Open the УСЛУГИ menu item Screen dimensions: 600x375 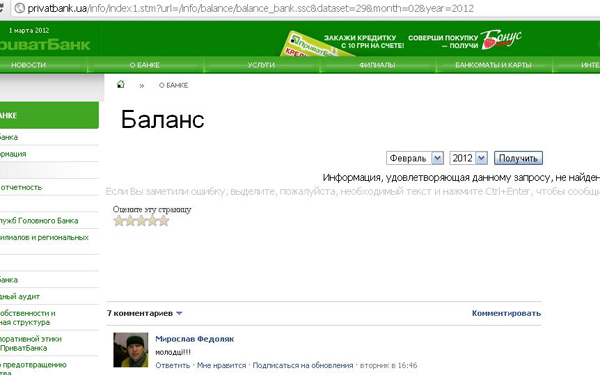click(x=261, y=65)
